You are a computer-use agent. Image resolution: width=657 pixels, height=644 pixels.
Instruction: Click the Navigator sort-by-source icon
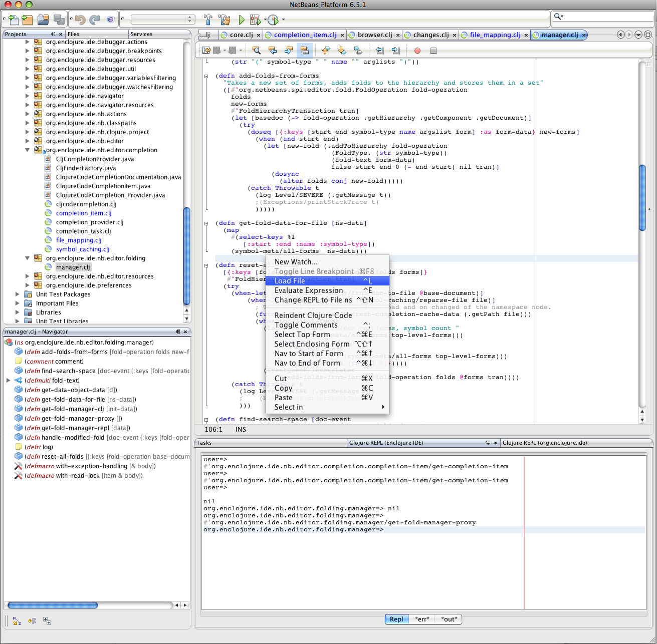[x=32, y=621]
